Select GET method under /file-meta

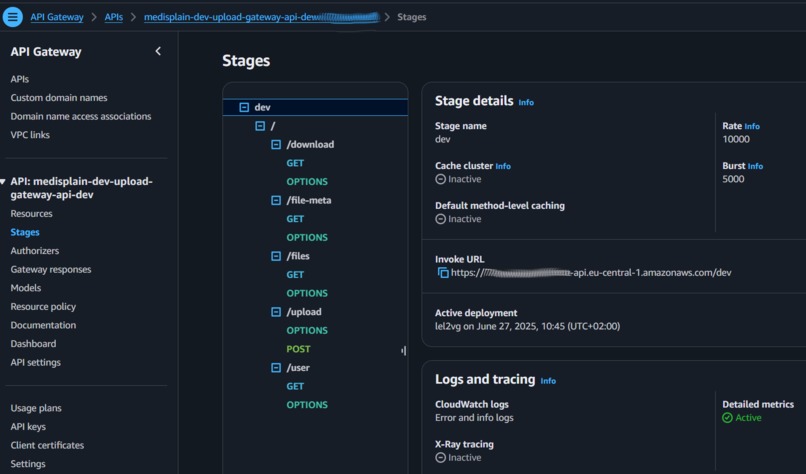point(295,219)
